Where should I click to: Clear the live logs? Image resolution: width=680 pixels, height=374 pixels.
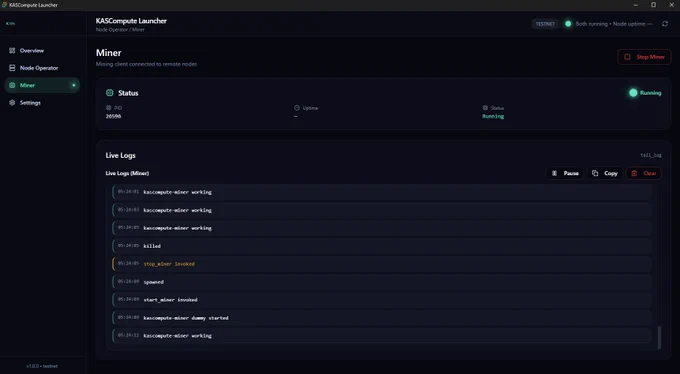point(644,173)
